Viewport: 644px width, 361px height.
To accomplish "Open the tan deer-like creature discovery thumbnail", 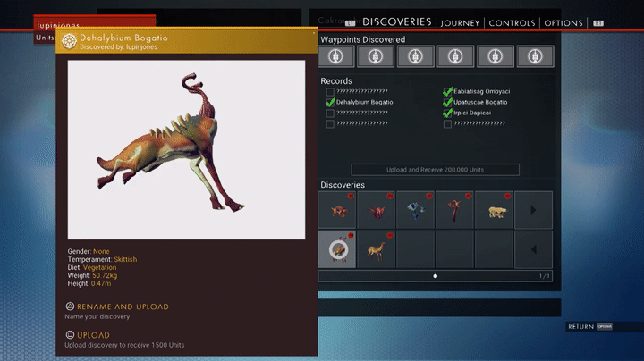I will click(x=377, y=249).
